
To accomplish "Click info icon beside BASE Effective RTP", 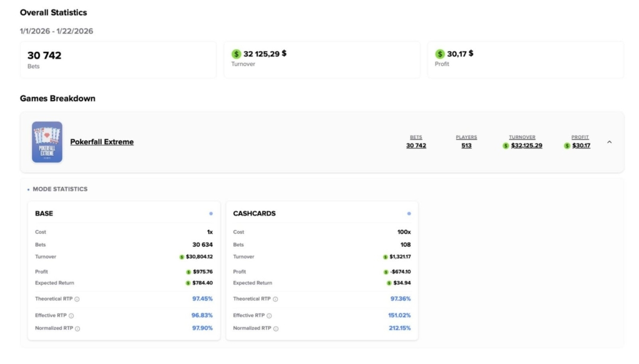I will [71, 316].
